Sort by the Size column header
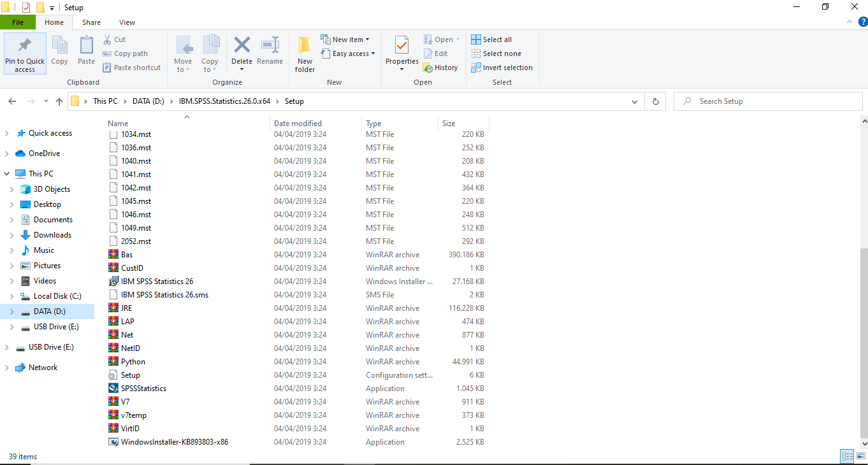The width and height of the screenshot is (868, 465). point(463,124)
